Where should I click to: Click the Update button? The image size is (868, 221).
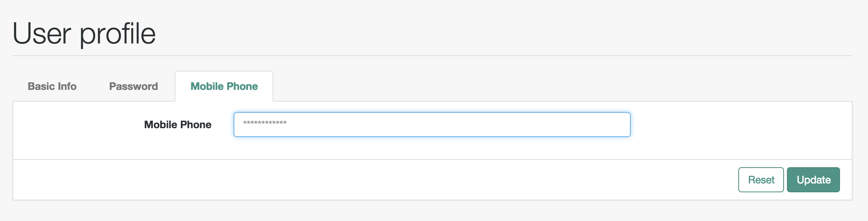(813, 180)
